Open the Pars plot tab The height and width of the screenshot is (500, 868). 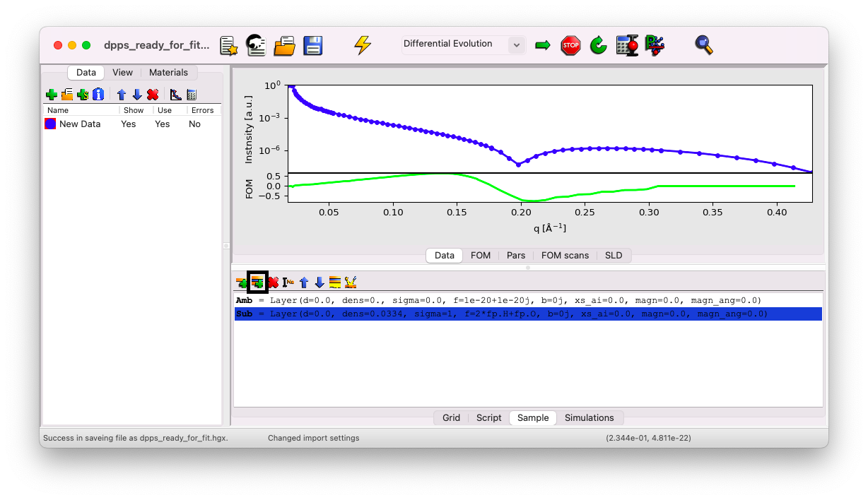pyautogui.click(x=516, y=255)
